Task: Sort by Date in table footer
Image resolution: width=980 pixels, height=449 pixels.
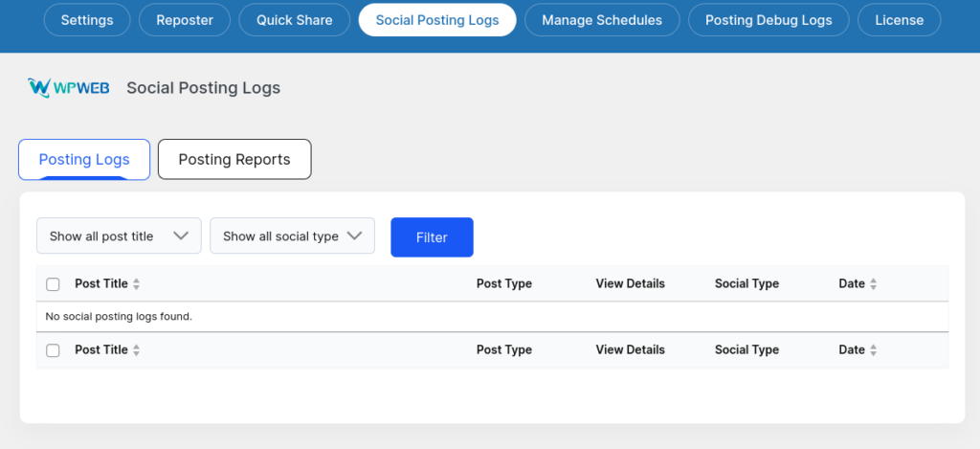Action: [x=852, y=350]
